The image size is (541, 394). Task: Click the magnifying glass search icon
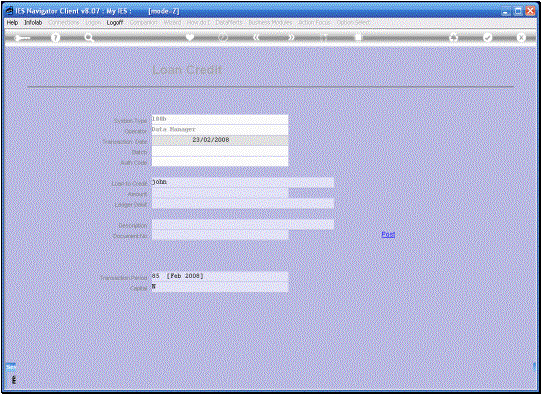(x=89, y=37)
